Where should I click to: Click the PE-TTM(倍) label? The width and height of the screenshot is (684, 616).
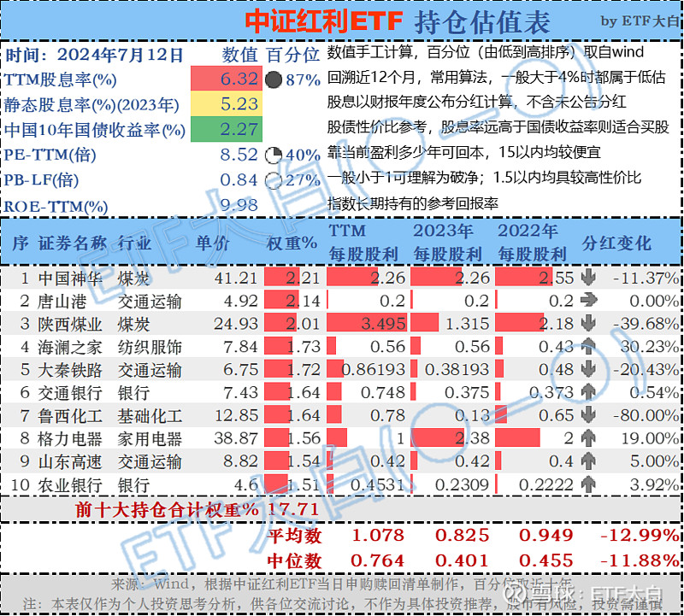[50, 155]
